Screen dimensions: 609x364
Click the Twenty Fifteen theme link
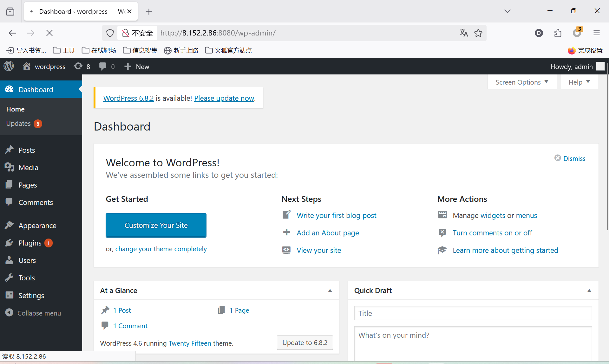pos(190,343)
